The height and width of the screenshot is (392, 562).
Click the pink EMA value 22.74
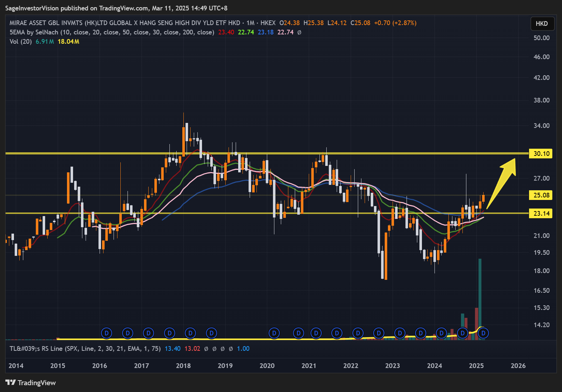[285, 32]
